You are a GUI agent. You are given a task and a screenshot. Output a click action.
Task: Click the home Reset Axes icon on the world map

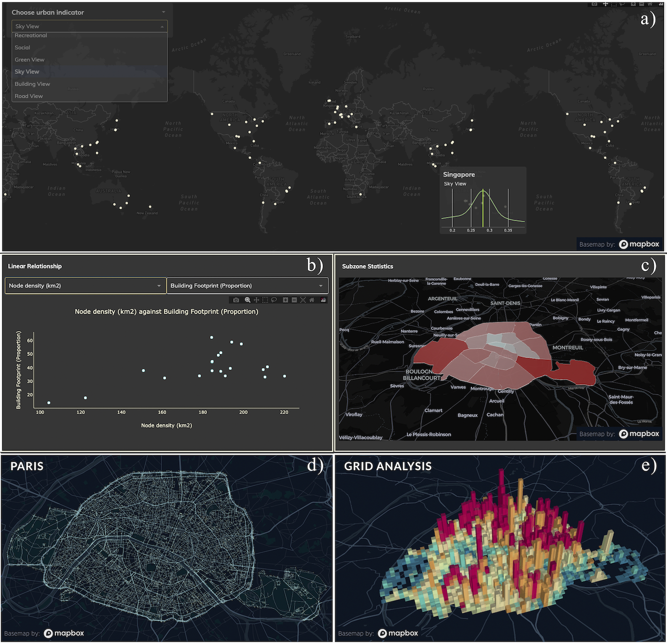[x=649, y=4]
